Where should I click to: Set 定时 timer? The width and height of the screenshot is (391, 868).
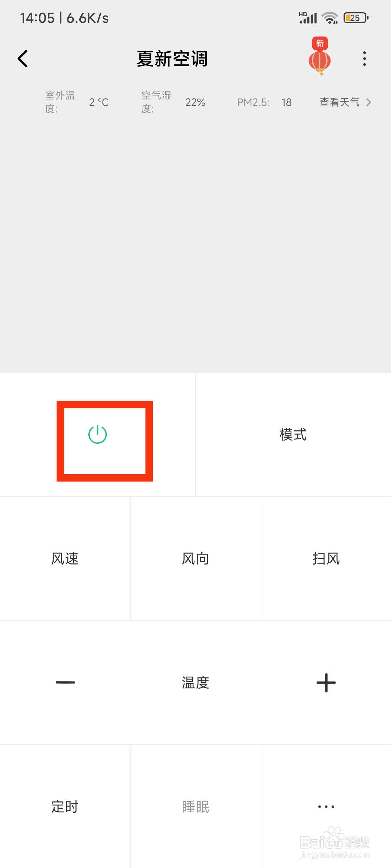click(x=65, y=806)
